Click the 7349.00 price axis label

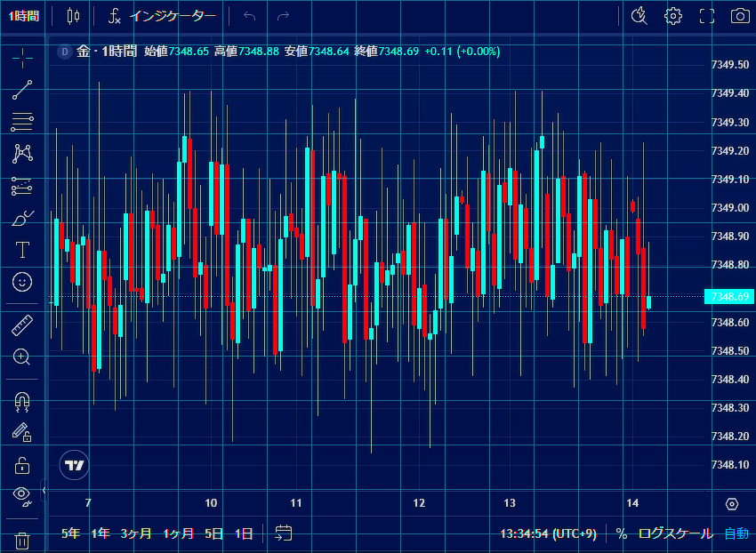click(x=730, y=208)
